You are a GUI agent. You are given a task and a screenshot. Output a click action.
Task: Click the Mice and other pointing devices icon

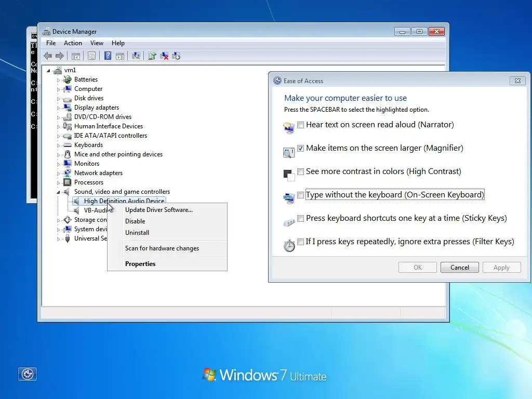click(68, 154)
